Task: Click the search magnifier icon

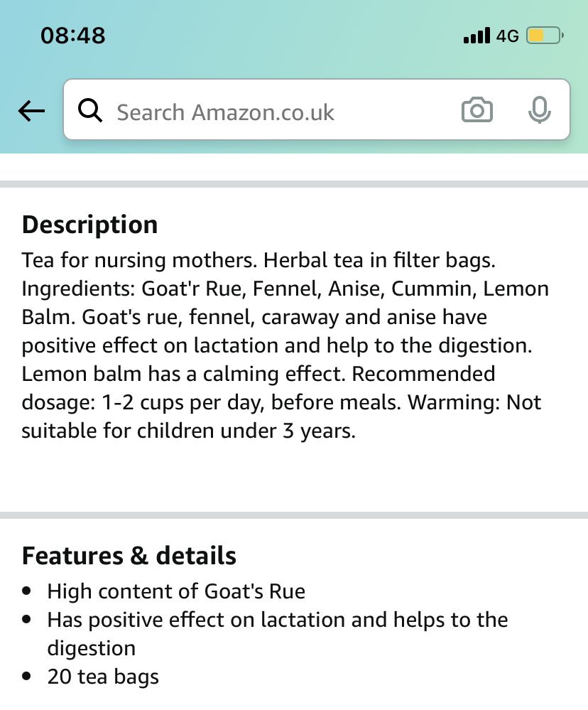Action: pyautogui.click(x=90, y=111)
